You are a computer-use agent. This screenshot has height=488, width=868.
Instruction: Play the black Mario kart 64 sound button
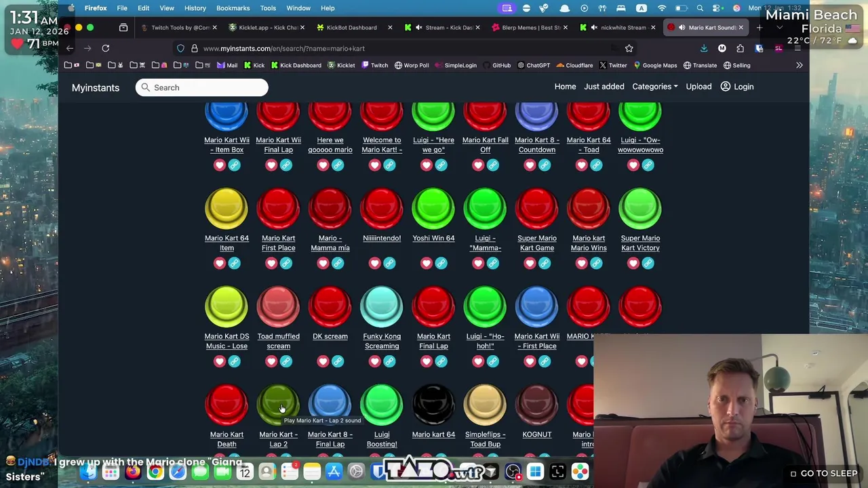point(433,405)
